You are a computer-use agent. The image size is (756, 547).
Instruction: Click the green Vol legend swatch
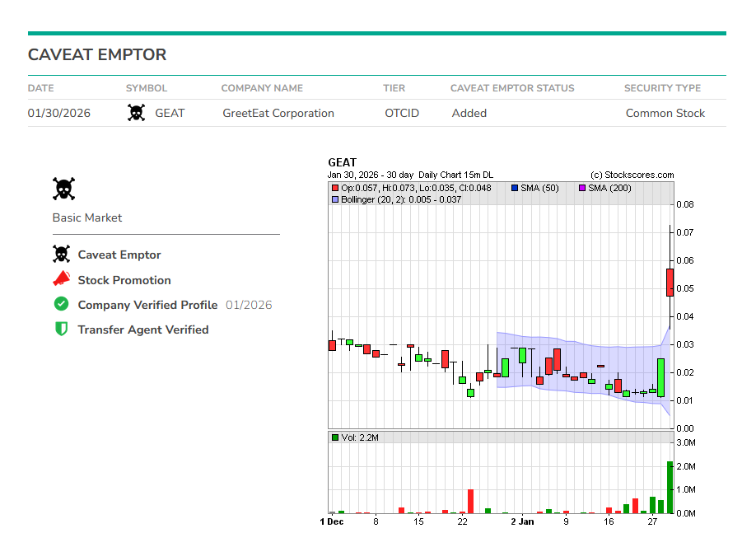pos(335,437)
